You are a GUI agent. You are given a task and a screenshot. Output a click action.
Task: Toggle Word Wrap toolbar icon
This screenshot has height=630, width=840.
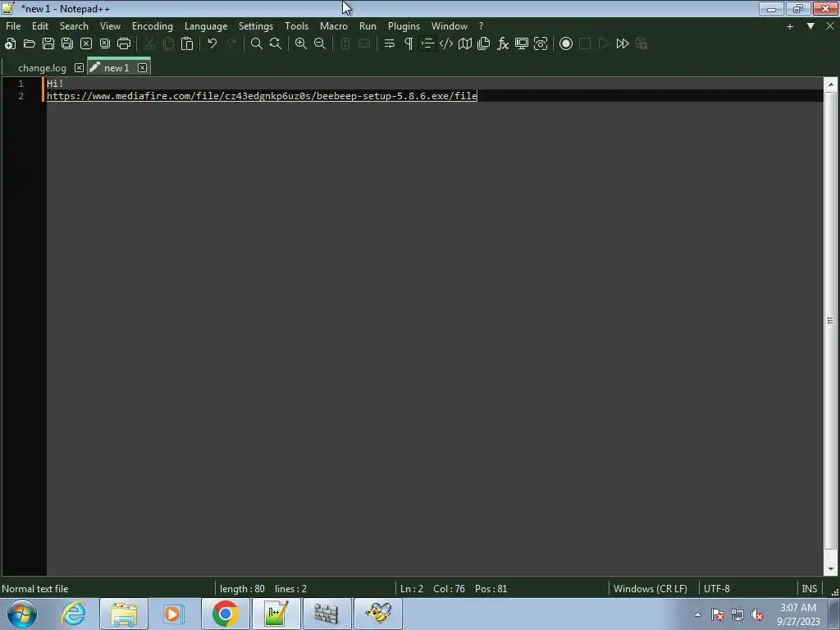coord(390,44)
